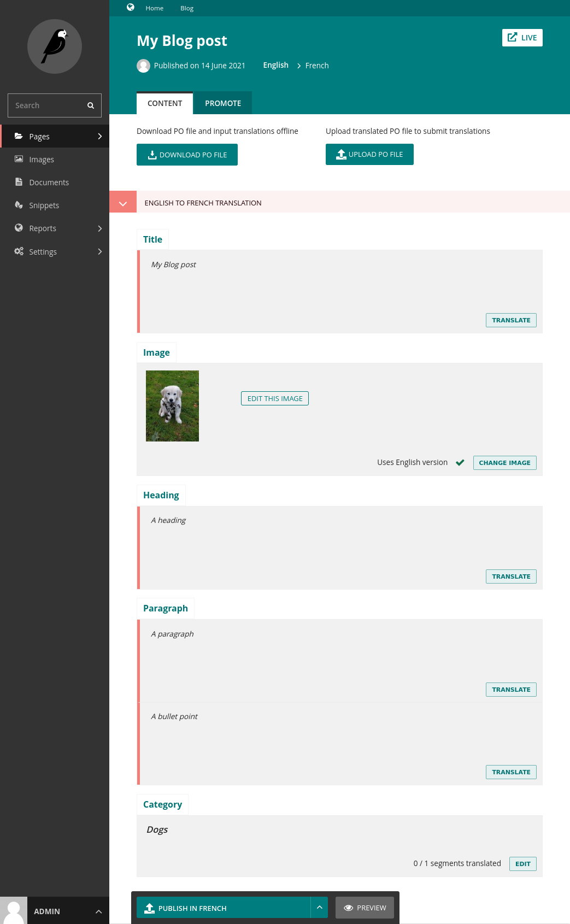This screenshot has height=924, width=570.
Task: Click Publish in French button
Action: pyautogui.click(x=224, y=908)
